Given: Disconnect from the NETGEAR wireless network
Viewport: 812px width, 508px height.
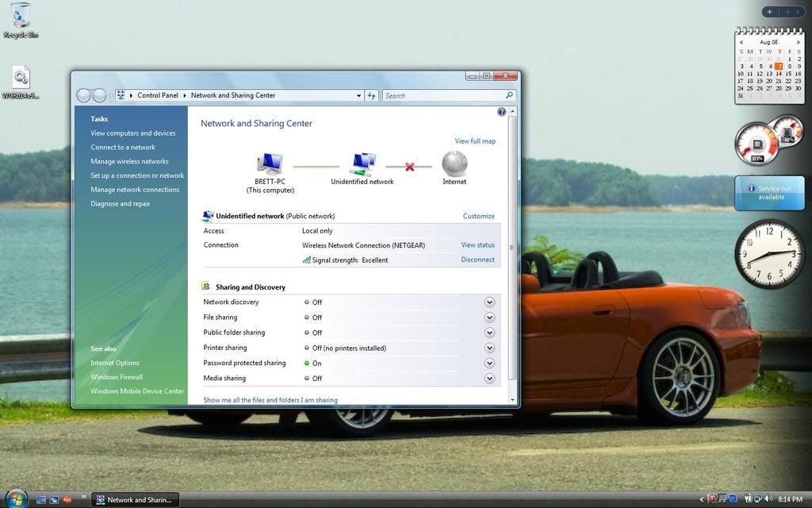Looking at the screenshot, I should 477,260.
